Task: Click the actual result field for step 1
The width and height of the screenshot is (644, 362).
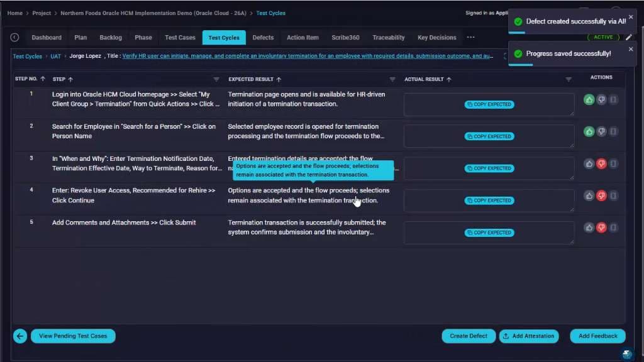Action: point(489,104)
